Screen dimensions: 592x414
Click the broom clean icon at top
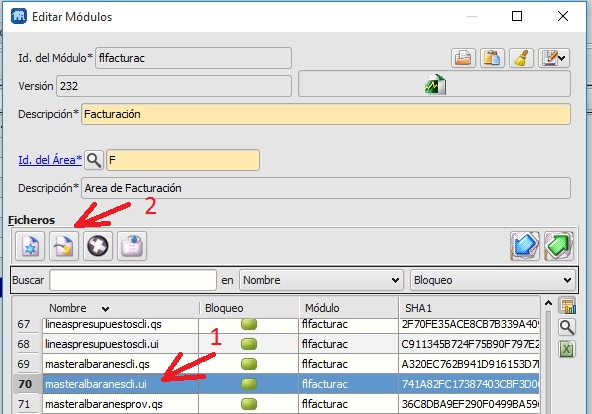[x=521, y=58]
